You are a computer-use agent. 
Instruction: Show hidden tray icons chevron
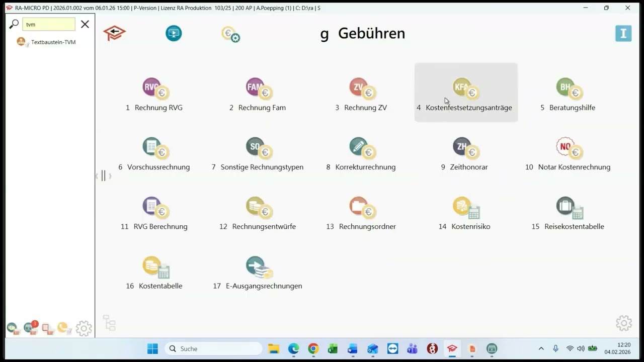coord(541,348)
